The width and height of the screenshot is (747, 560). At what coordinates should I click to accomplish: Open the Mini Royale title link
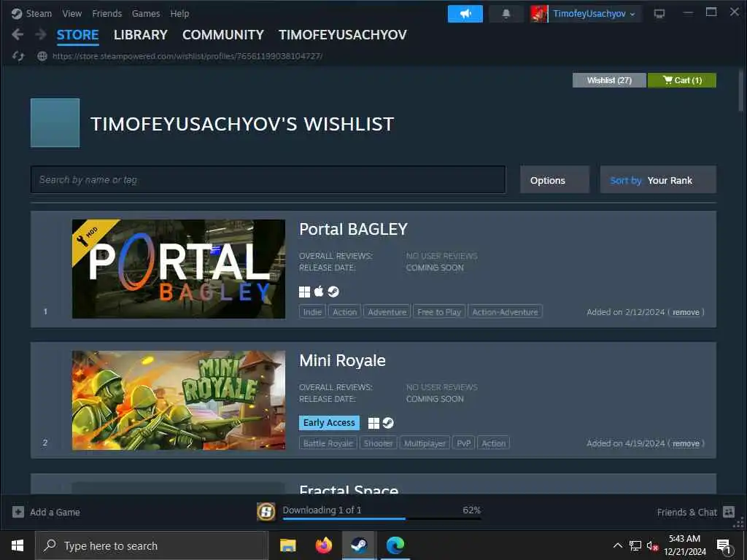click(342, 360)
